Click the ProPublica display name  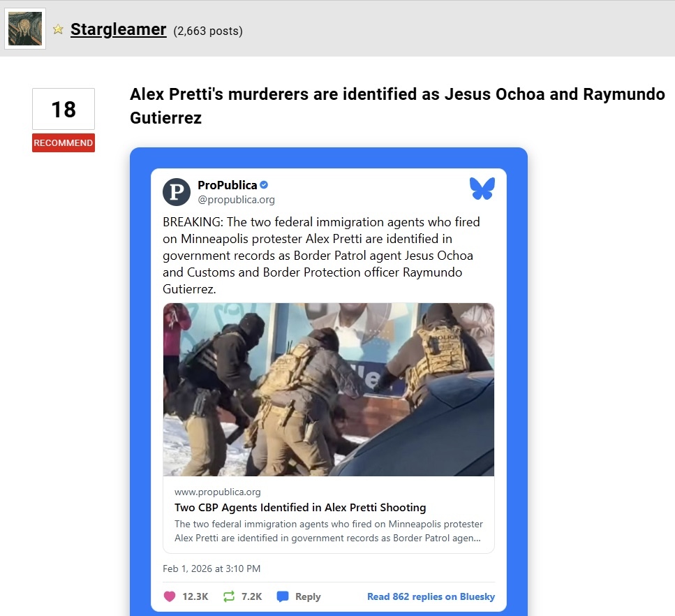[228, 185]
